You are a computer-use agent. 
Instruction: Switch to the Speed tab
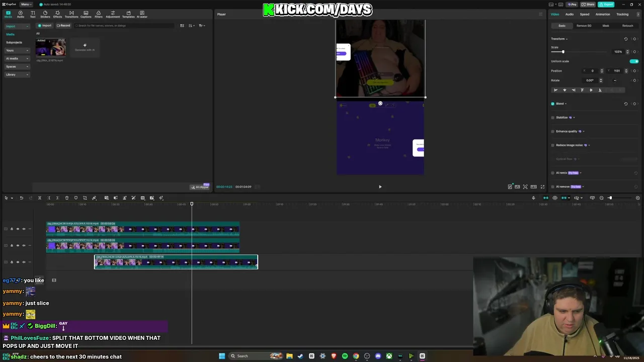[585, 14]
